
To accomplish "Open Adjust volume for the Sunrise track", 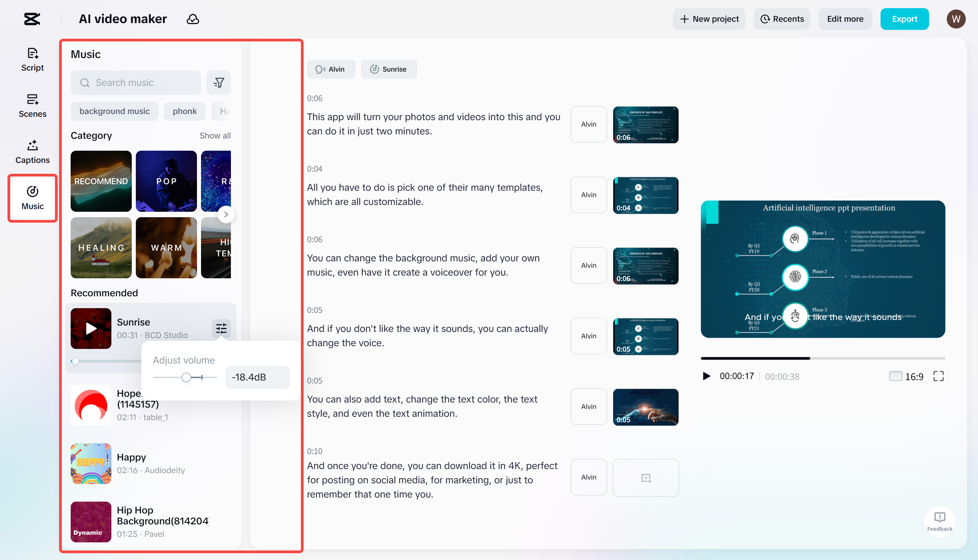I will coord(221,329).
